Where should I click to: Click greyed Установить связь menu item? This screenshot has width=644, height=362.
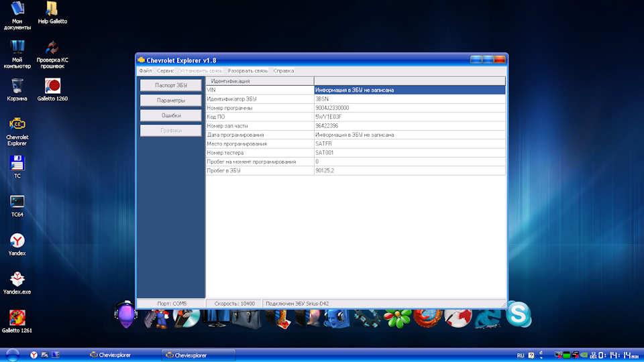click(201, 70)
